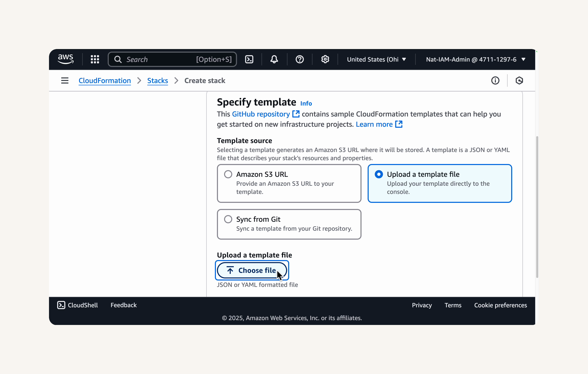588x374 pixels.
Task: Launch CloudShell from the top bar icon
Action: coord(249,59)
